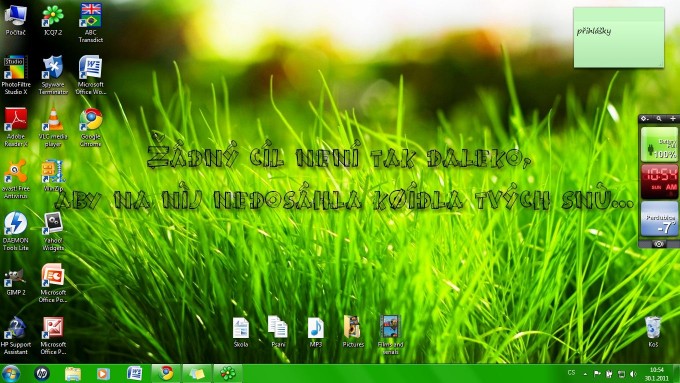This screenshot has width=680, height=383.
Task: Select the Adobe Reader X icon
Action: (16, 127)
